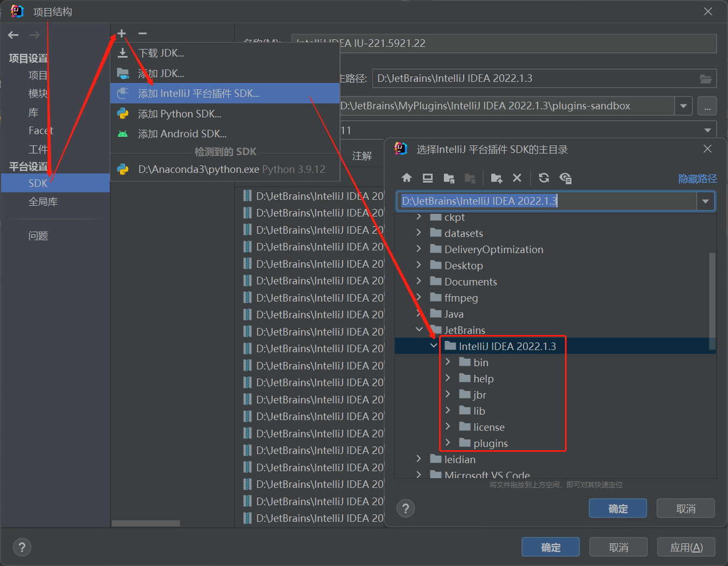Choose 添加 Android SDK... menu item
Viewport: 728px width, 566px height.
tap(225, 134)
